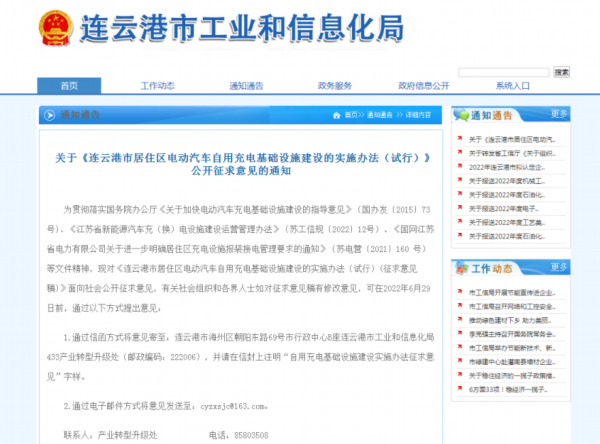Click the 工作动态 sidebar header icon
Image resolution: width=600 pixels, height=444 pixels.
point(462,269)
